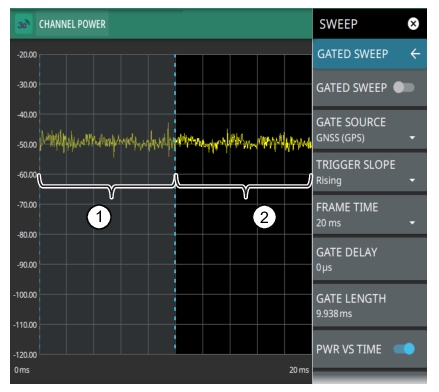This screenshot has height=392, width=439.
Task: Disable the PWR VS TIME toggle
Action: (x=404, y=349)
